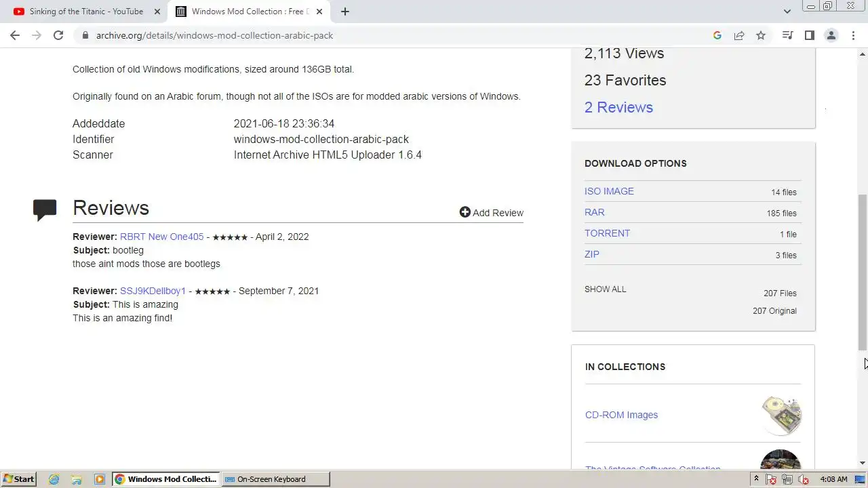The image size is (868, 488).
Task: Click the Addeddate value 2021-06-18 23:36:34
Action: (284, 123)
